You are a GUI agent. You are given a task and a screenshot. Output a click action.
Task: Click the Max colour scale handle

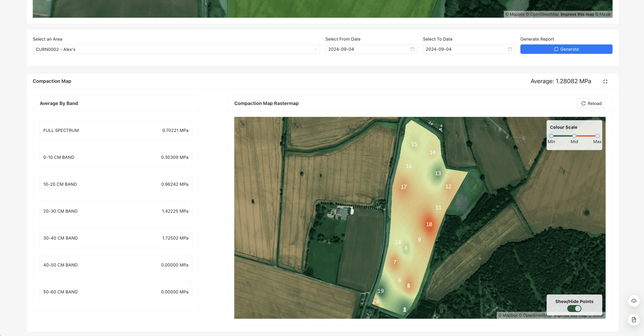coord(597,136)
